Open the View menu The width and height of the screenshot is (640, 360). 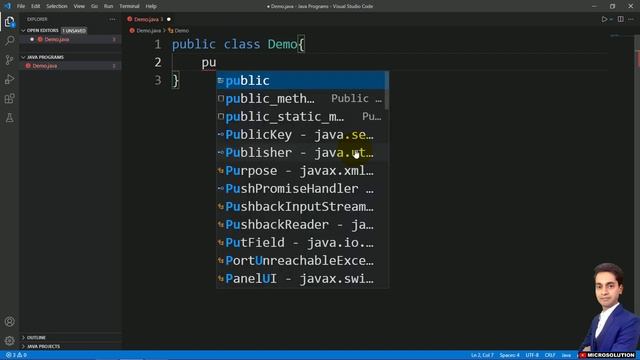pos(79,6)
